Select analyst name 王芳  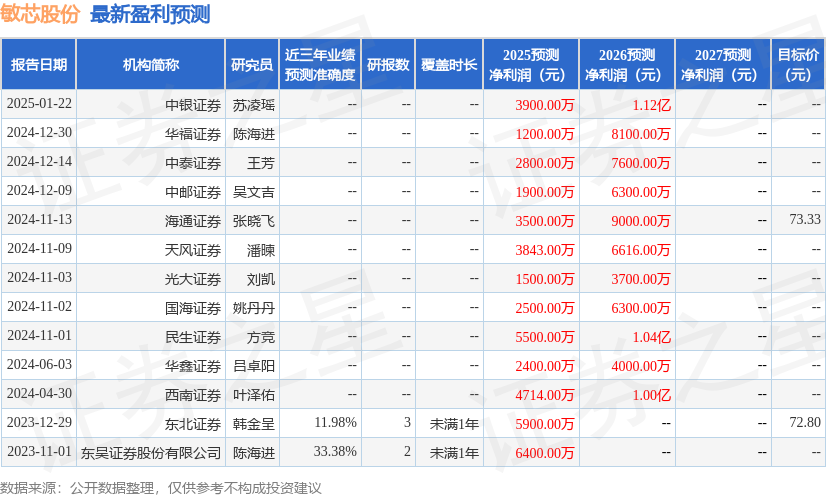tap(261, 163)
